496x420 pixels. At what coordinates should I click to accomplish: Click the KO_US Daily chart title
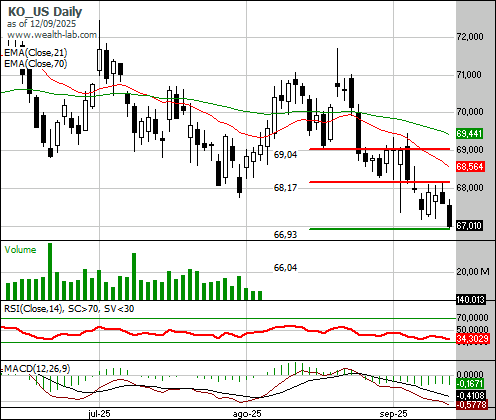[45, 12]
